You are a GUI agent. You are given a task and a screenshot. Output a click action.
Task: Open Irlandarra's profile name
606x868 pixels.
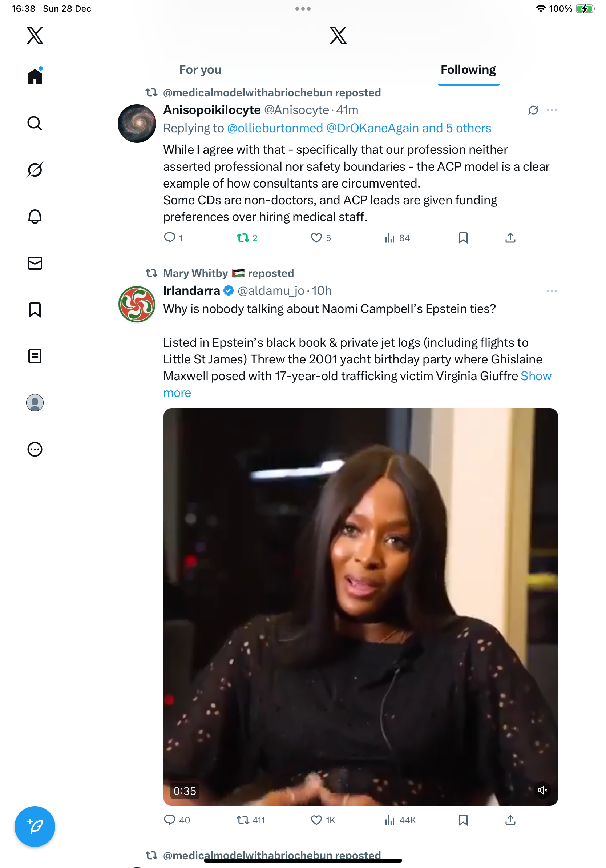point(191,291)
